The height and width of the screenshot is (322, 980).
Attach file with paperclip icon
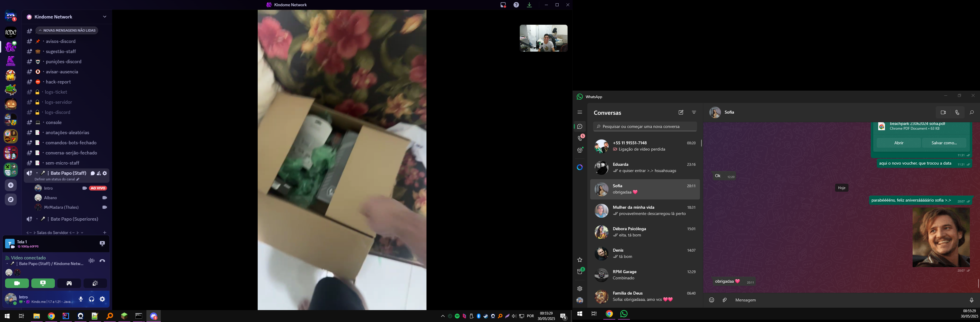click(x=725, y=300)
